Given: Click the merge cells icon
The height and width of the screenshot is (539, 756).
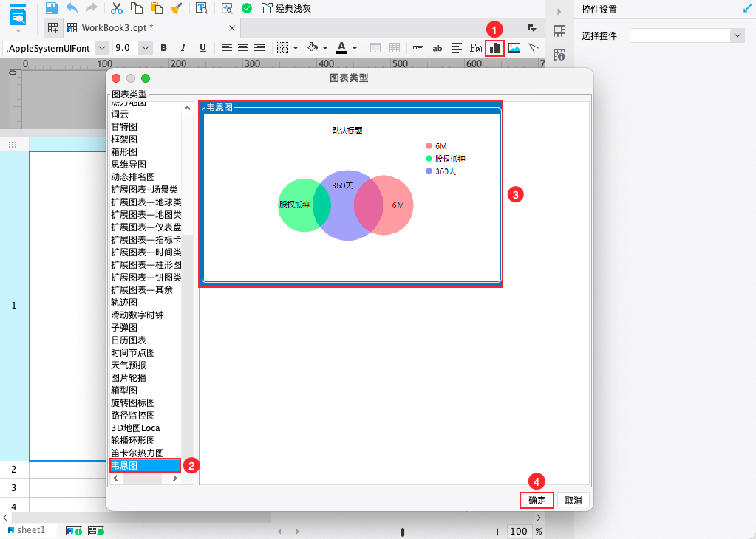Looking at the screenshot, I should (x=375, y=48).
